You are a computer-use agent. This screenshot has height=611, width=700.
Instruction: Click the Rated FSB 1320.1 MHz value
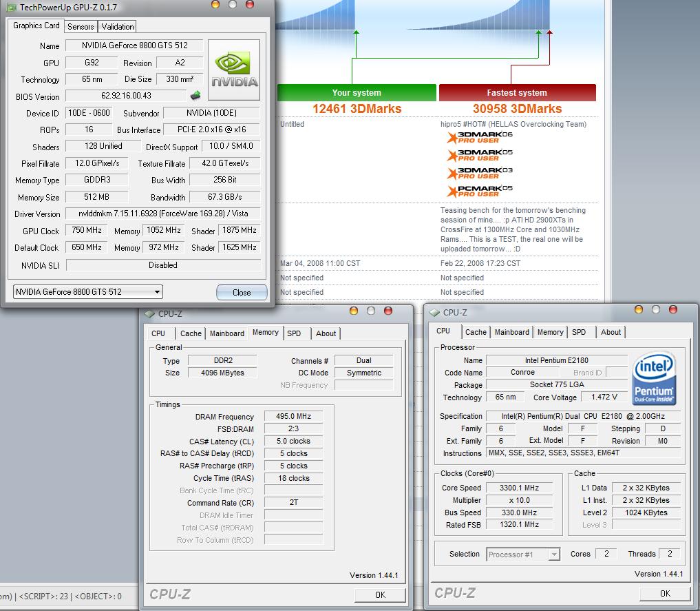click(x=519, y=524)
